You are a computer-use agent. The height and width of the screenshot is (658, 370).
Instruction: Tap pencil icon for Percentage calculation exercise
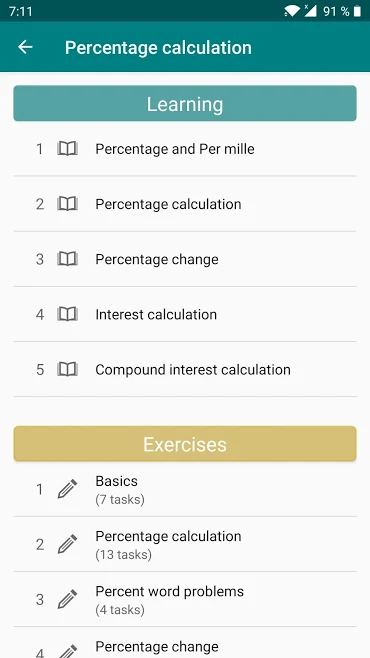click(x=67, y=544)
